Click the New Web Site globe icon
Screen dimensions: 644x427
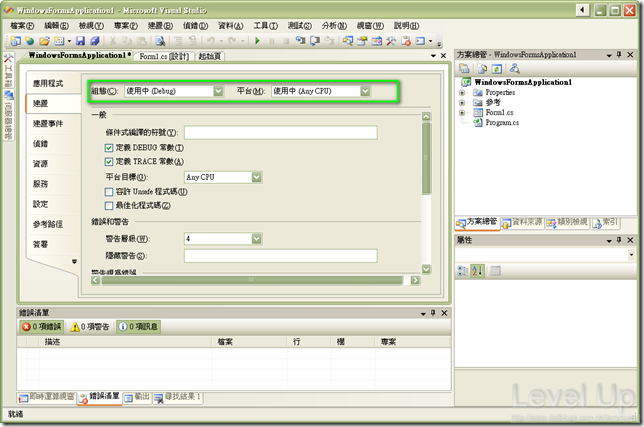[30, 41]
